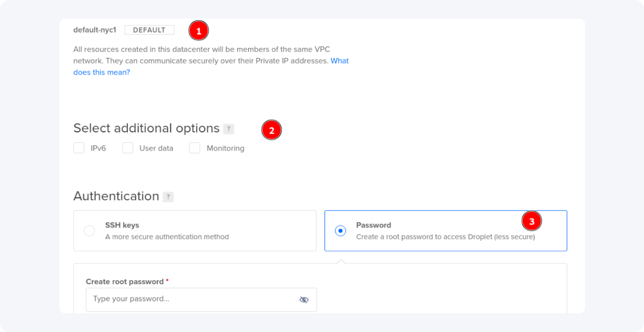Viewport: 644px width, 332px height.
Task: Tick the User data checkbox
Action: (128, 148)
